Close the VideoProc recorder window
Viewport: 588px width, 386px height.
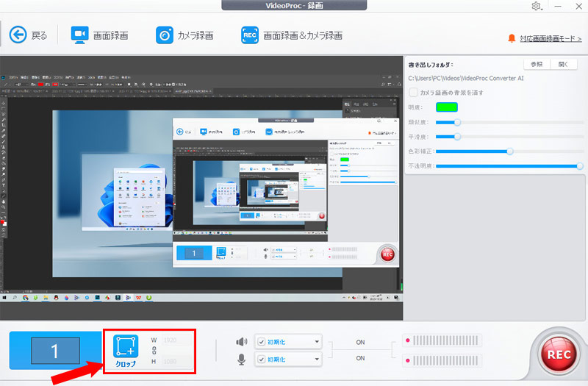pos(578,6)
